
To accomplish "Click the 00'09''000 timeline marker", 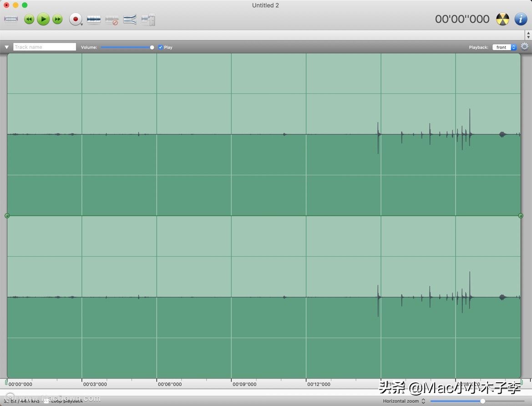I will (244, 384).
